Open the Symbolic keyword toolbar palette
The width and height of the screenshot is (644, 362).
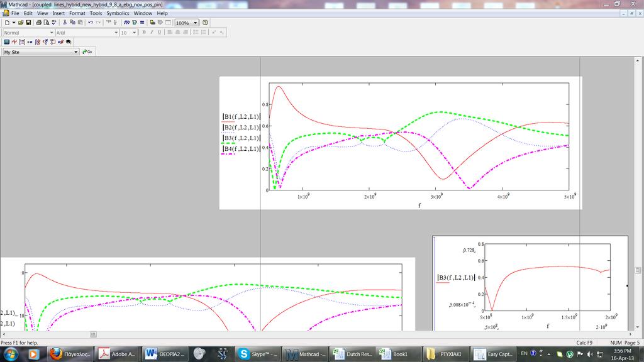coord(69,42)
